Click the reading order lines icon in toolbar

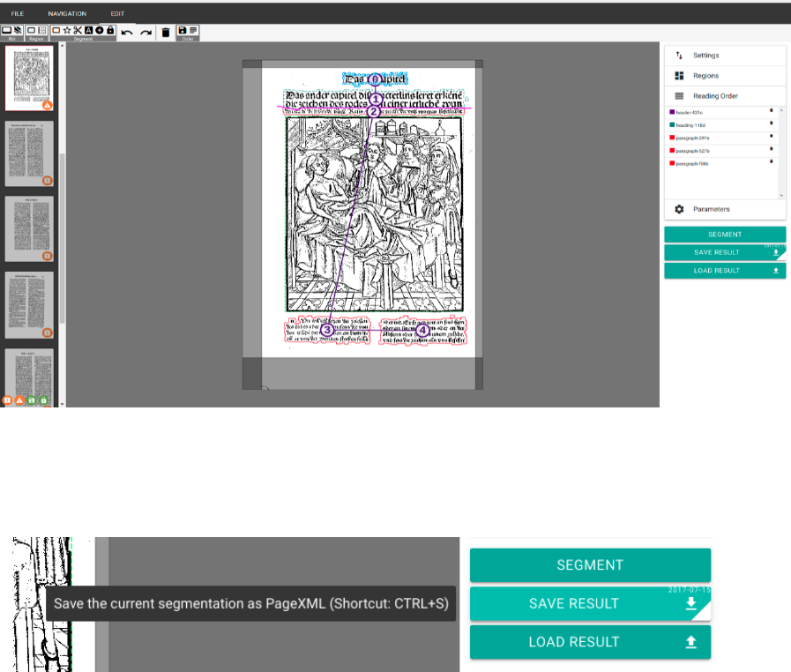[x=193, y=30]
